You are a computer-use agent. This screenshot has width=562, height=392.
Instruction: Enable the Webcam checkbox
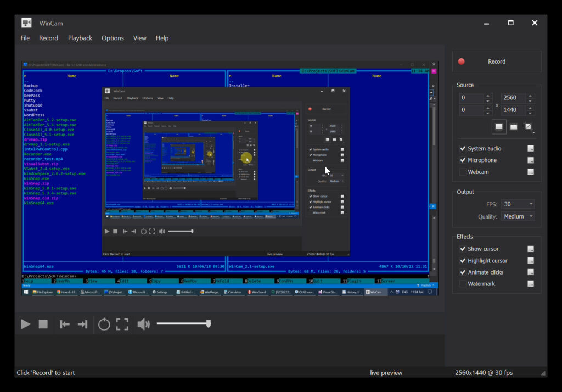(x=463, y=172)
